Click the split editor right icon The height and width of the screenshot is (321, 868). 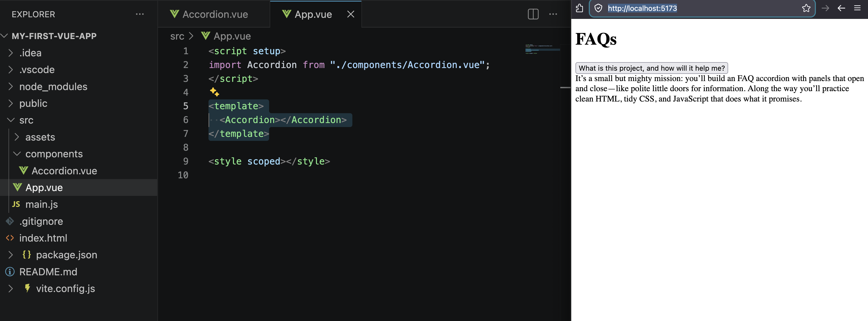[x=533, y=14]
